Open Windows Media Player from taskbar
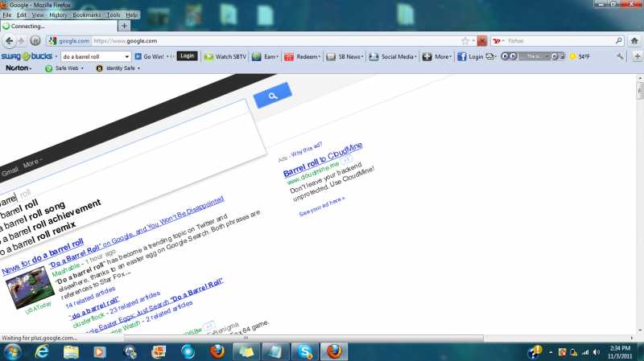644x361 pixels. tap(99, 351)
